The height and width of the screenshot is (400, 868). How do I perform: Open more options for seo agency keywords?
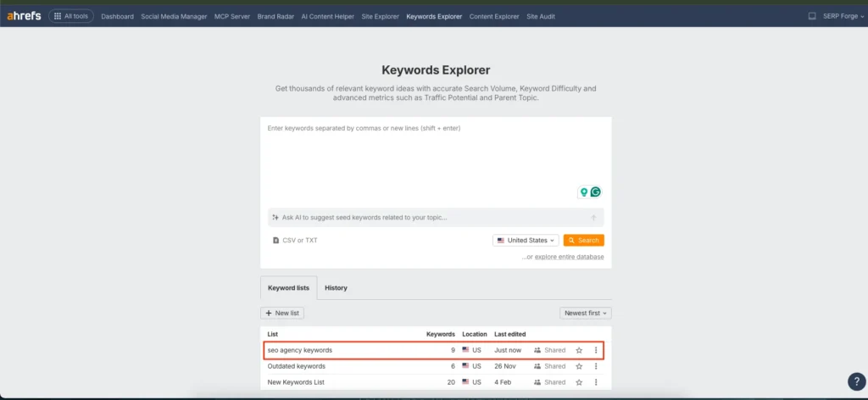coord(596,350)
